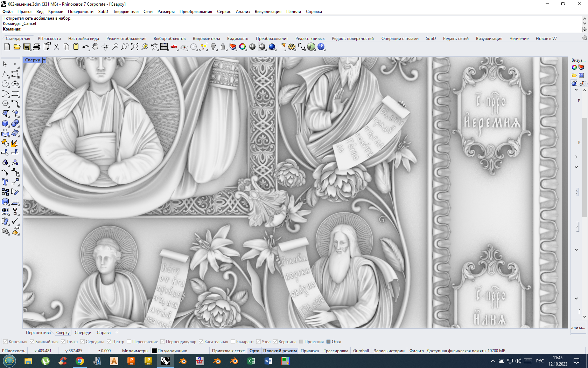Image resolution: width=588 pixels, height=368 pixels.
Task: Click the color wheel icon in right panel
Action: coord(574,67)
